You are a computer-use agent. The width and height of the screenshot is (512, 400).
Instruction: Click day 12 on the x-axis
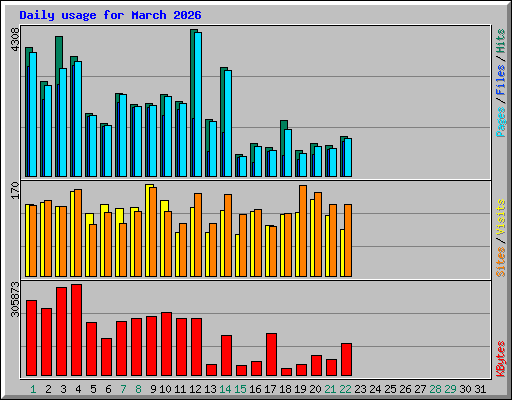195,389
